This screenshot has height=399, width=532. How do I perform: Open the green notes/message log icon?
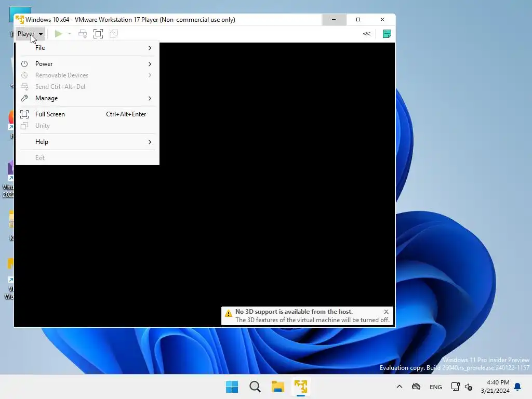click(x=387, y=34)
